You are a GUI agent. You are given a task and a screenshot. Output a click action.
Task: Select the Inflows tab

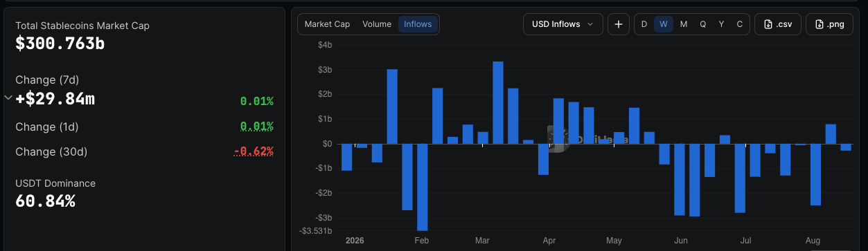coord(418,24)
